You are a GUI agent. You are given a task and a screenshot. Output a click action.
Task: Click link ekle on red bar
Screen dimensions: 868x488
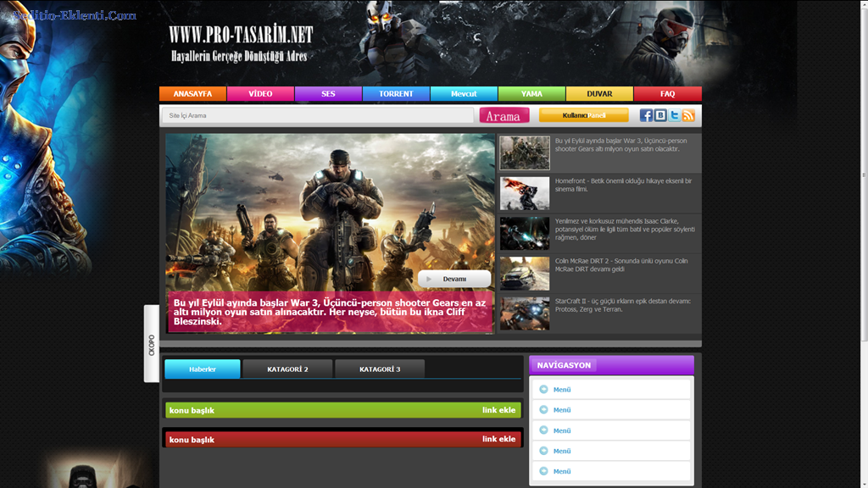498,439
